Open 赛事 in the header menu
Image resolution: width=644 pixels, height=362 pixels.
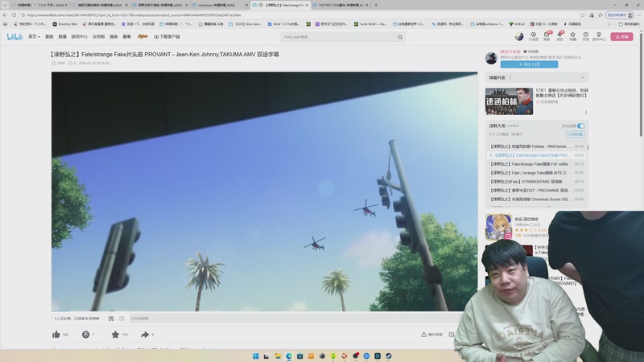click(x=127, y=37)
